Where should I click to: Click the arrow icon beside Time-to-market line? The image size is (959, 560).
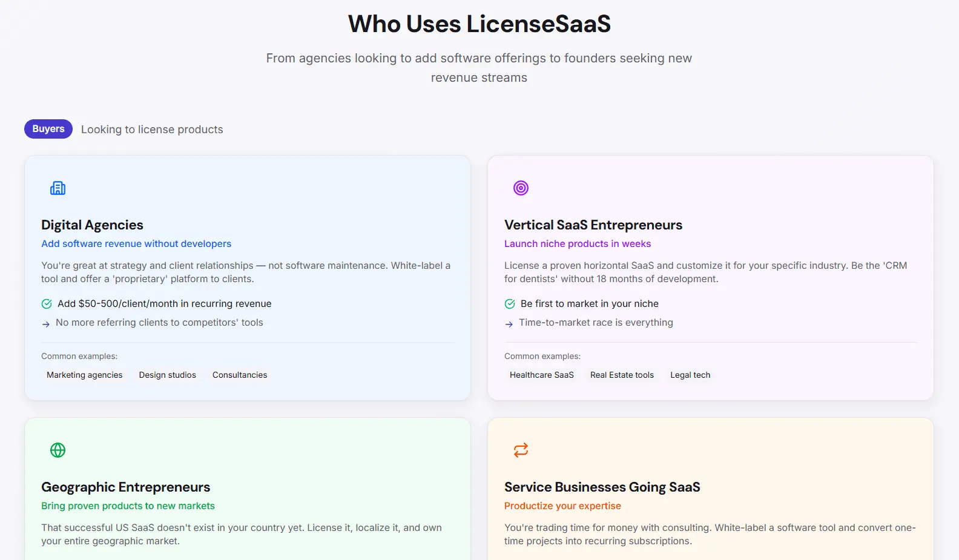pyautogui.click(x=509, y=324)
